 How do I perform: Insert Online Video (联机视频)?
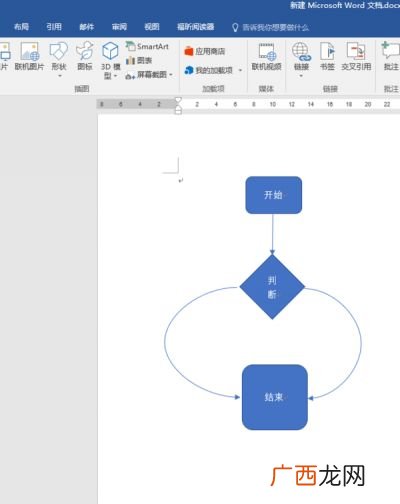[x=266, y=57]
